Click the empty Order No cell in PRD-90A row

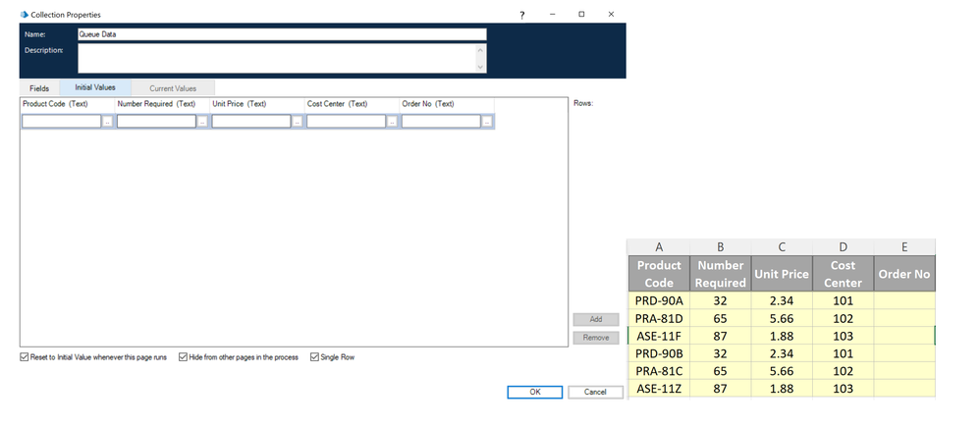(x=904, y=300)
